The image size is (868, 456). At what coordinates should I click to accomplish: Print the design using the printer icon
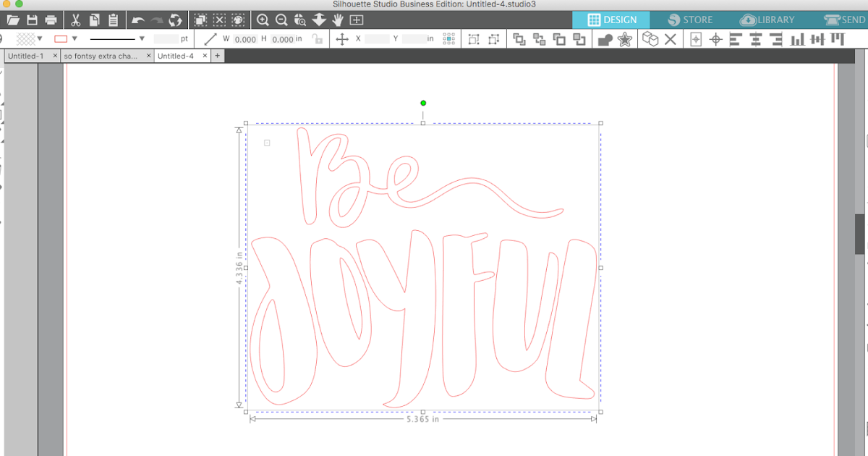(x=51, y=20)
